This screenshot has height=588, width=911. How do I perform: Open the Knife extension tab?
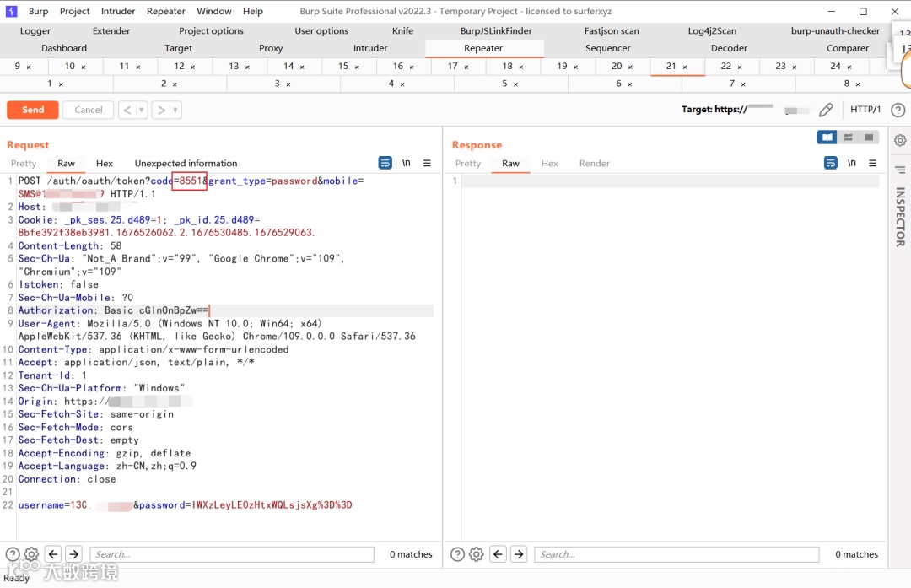pos(402,31)
